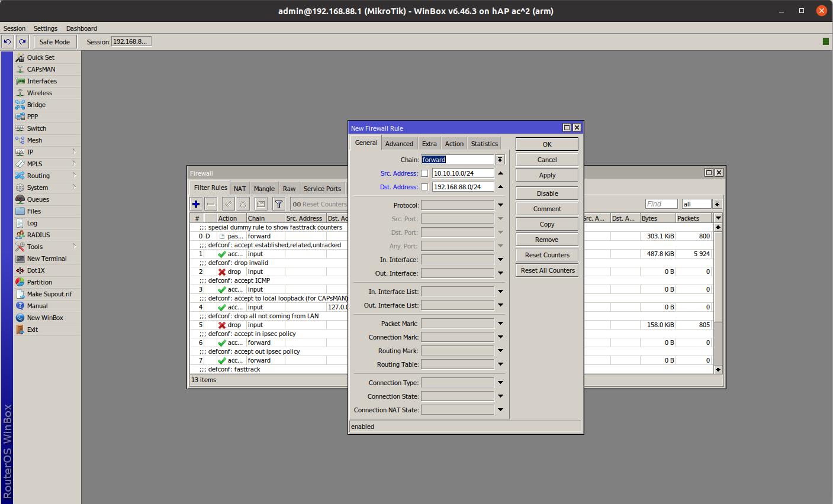
Task: Expand the Connection State field
Action: 500,396
